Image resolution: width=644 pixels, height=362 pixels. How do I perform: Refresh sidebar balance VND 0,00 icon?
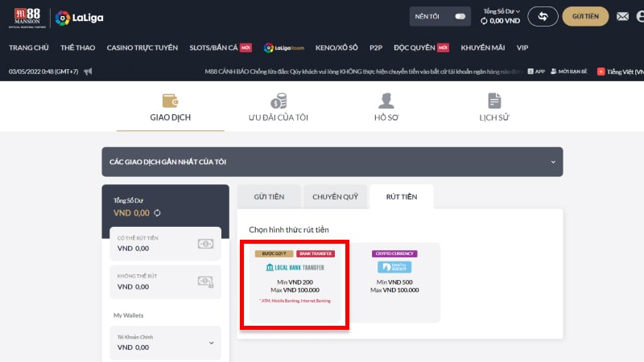pos(157,213)
